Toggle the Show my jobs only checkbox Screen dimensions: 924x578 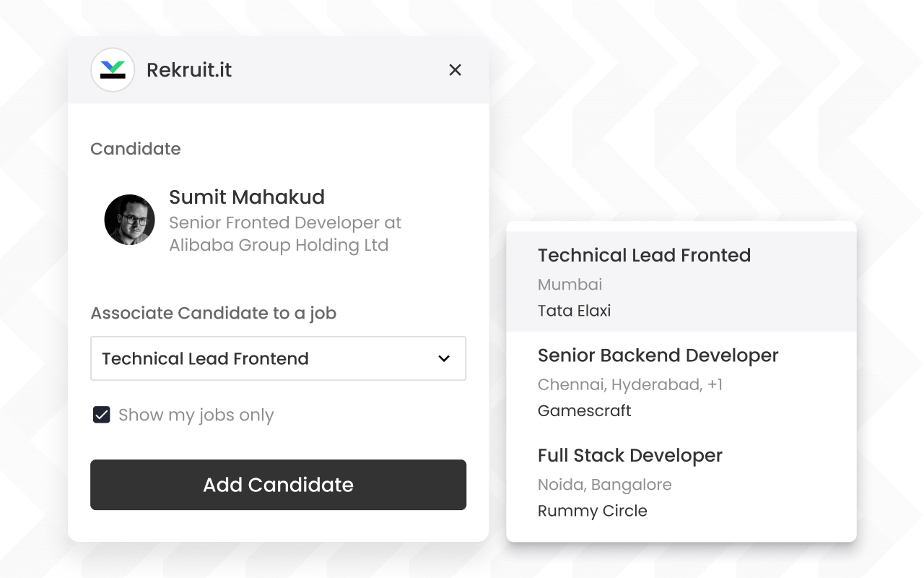tap(101, 414)
